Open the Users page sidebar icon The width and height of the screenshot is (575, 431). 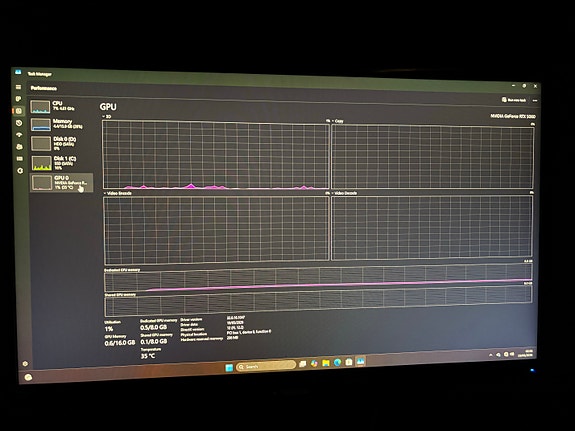coord(19,147)
